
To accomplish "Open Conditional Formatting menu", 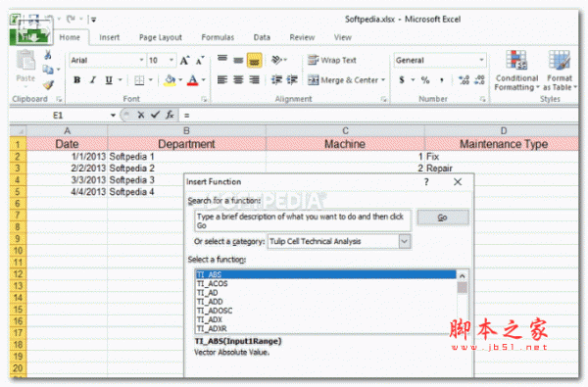I will click(x=516, y=71).
